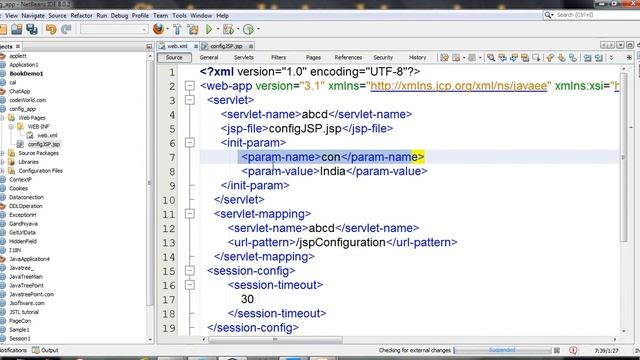Open the Navigate menu

click(33, 16)
